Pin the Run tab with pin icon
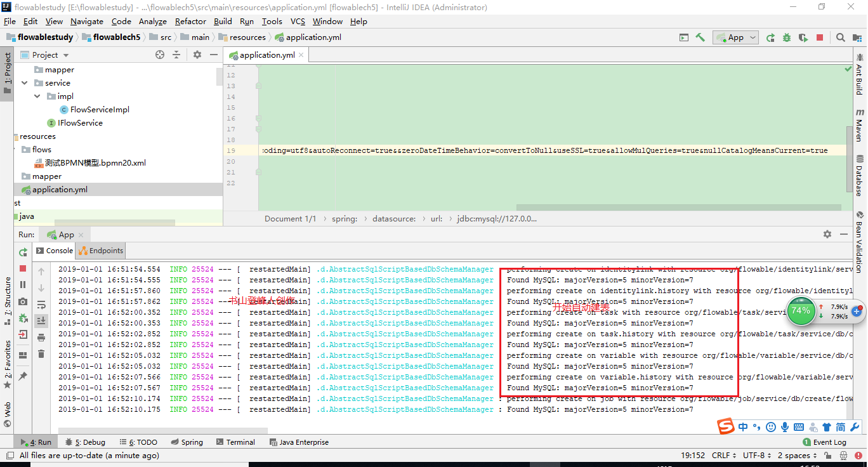This screenshot has width=868, height=467. (x=23, y=376)
